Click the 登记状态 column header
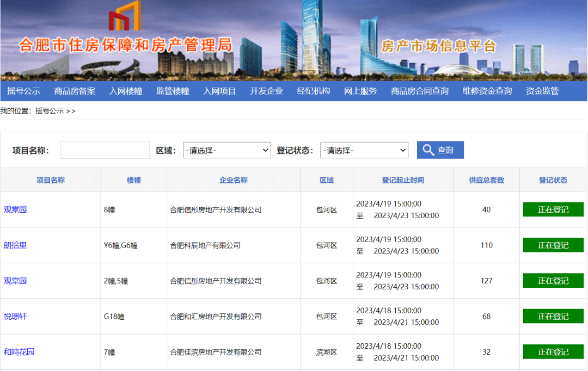 click(553, 180)
